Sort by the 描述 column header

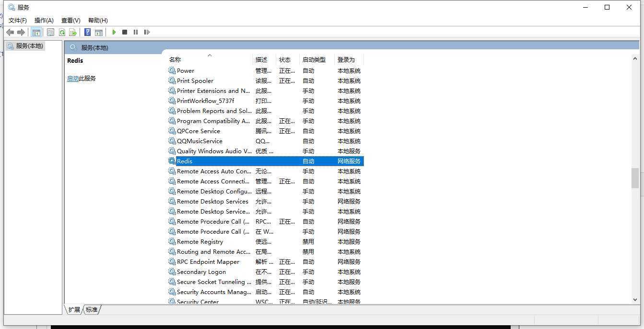[x=264, y=59]
